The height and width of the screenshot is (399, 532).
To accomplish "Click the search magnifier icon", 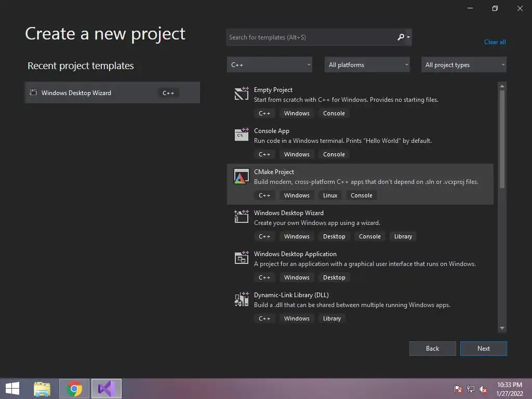I will (401, 37).
